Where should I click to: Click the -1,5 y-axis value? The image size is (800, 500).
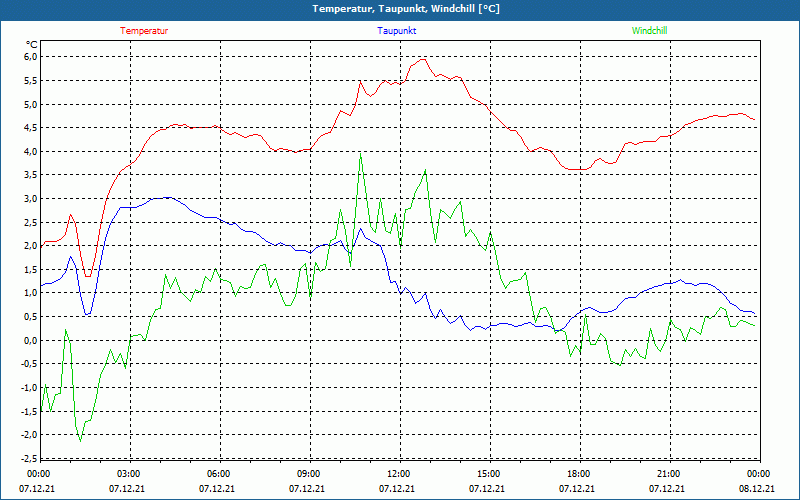29,411
